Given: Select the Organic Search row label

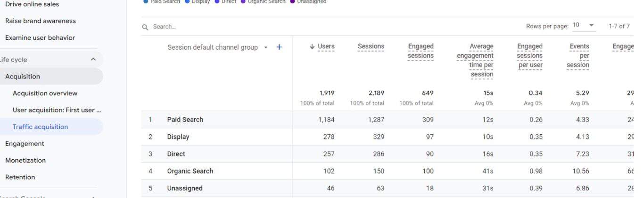Looking at the screenshot, I should point(190,171).
